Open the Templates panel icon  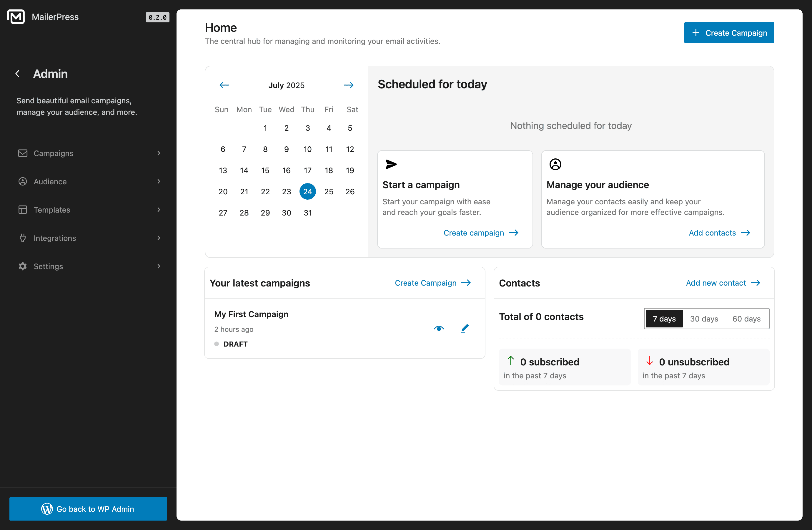(x=23, y=209)
